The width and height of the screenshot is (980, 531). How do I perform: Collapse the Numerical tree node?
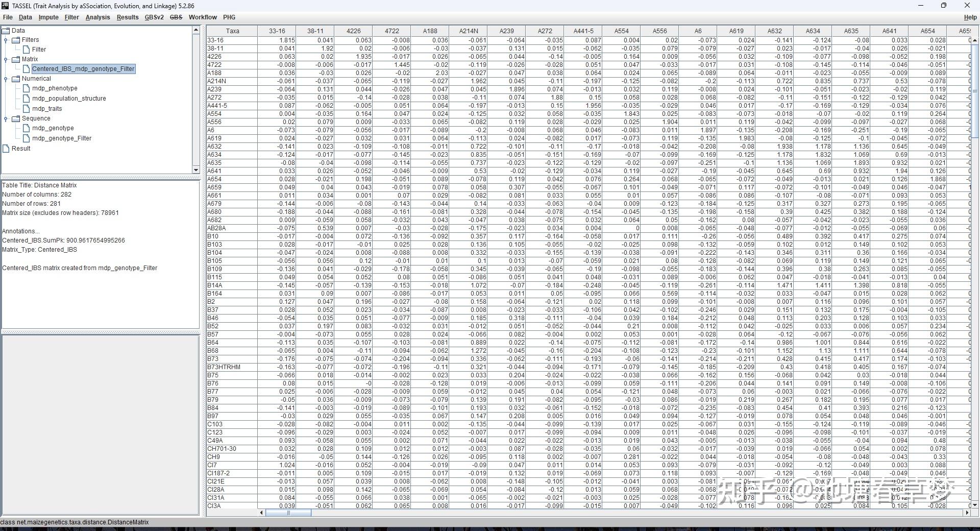click(x=6, y=79)
